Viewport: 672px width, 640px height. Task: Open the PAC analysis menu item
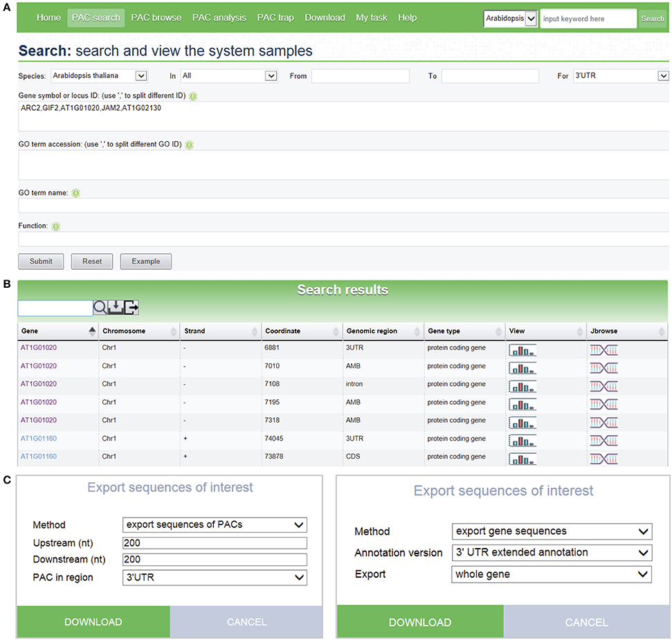219,18
